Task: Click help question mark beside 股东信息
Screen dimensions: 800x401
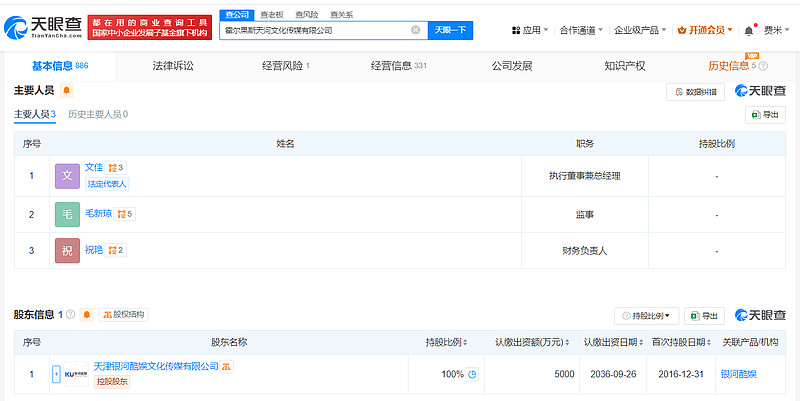Action: point(70,314)
